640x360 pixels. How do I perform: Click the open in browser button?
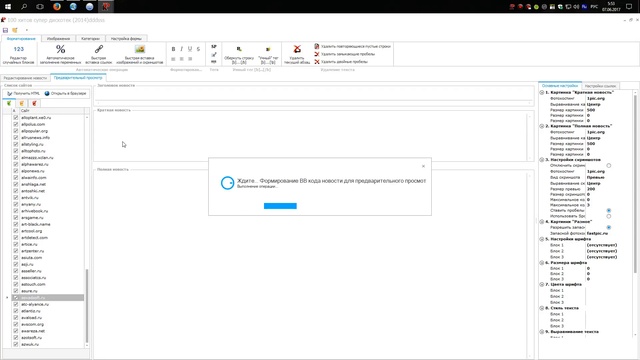click(x=65, y=93)
